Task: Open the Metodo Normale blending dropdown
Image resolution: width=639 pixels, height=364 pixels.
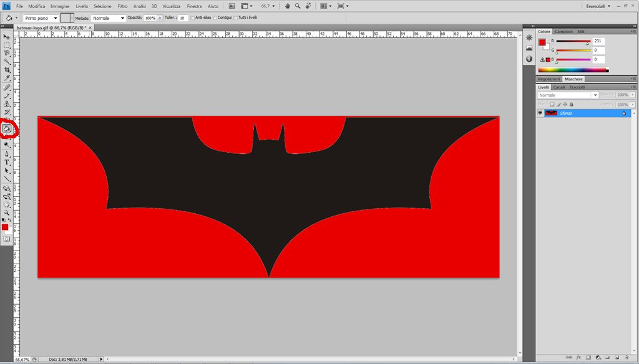Action: tap(108, 18)
